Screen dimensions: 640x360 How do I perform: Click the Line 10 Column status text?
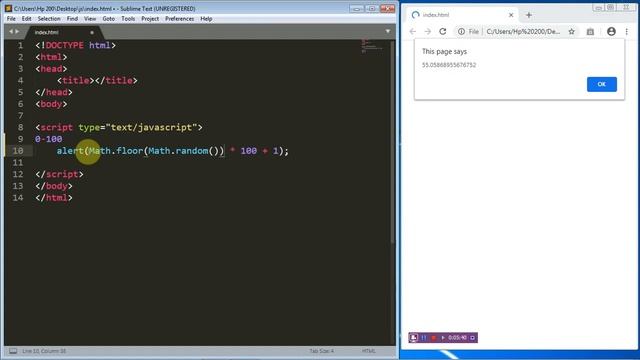pos(44,351)
